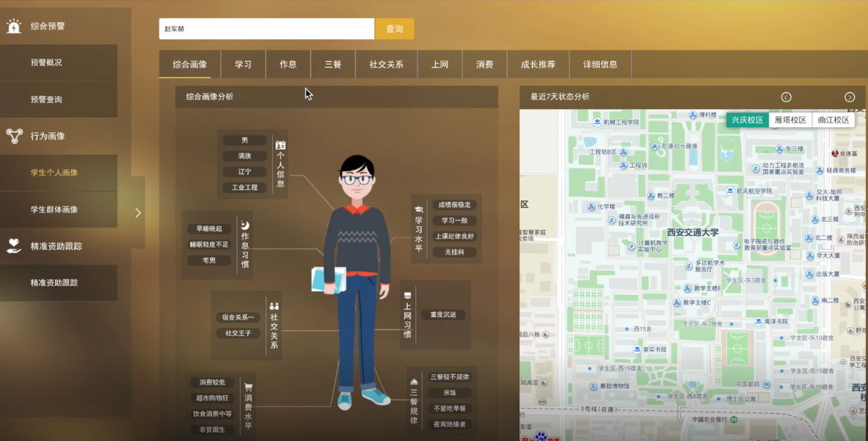Click the 精准资助跟踪 heart-hand icon
This screenshot has height=441, width=868.
14,246
